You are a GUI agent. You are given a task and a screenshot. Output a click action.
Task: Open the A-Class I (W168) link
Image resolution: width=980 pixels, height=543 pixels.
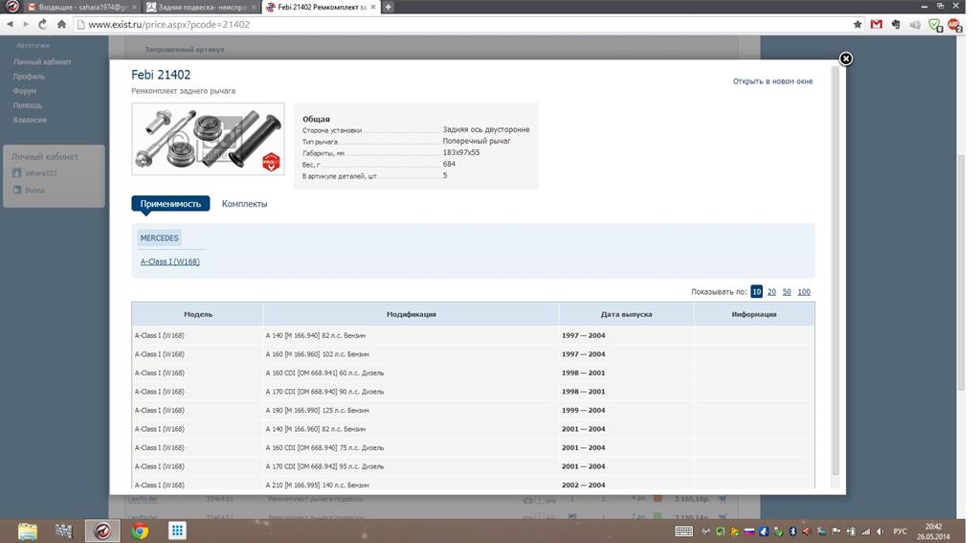[170, 261]
